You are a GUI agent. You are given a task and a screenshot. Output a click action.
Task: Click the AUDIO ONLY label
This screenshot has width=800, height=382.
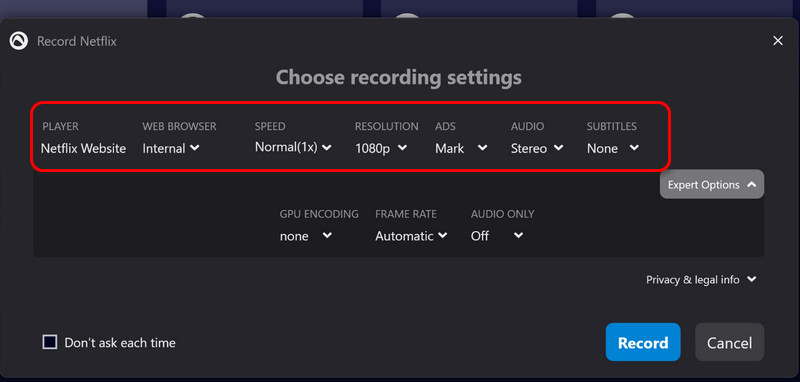503,214
